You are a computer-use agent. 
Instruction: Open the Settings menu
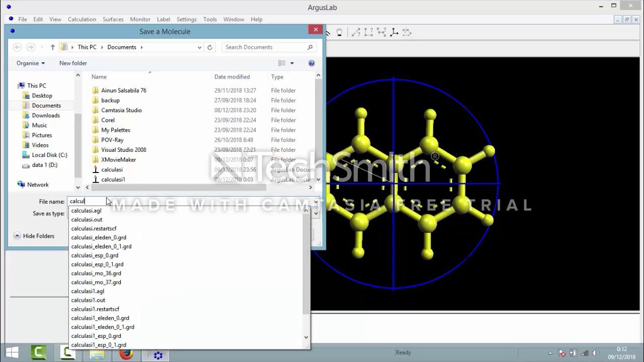(x=187, y=19)
